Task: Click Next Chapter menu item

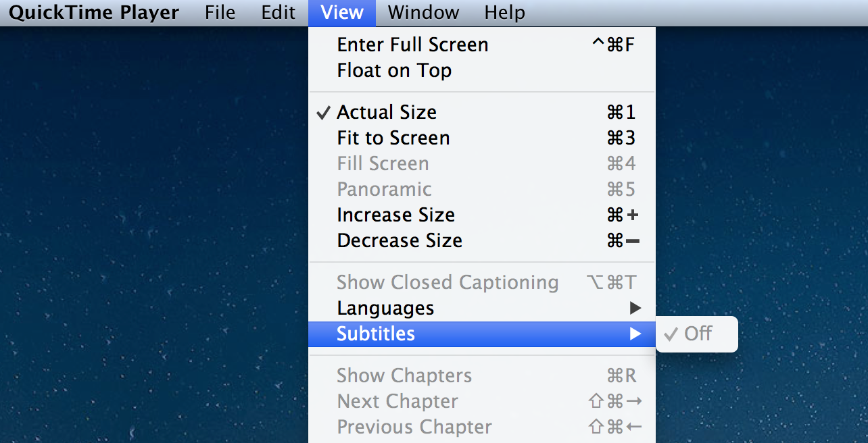Action: click(397, 401)
